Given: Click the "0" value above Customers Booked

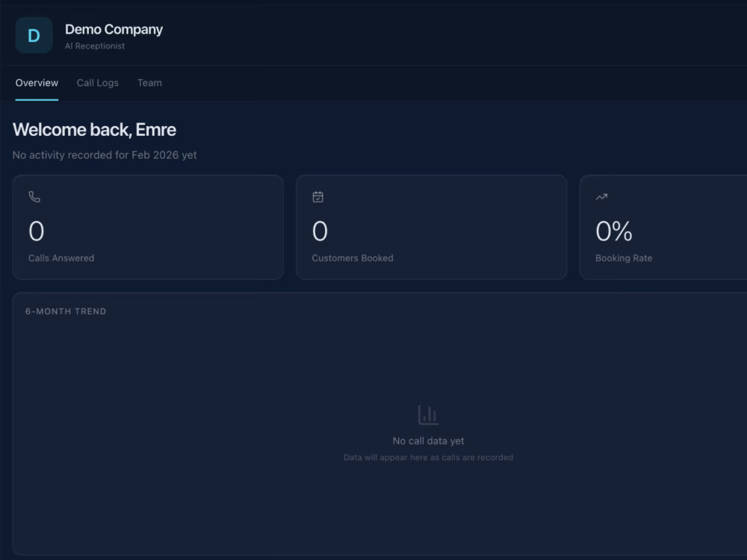Looking at the screenshot, I should point(320,231).
